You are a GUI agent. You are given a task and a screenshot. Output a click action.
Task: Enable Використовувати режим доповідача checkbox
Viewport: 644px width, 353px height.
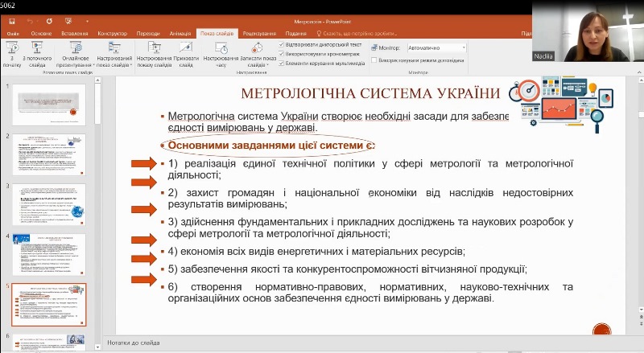(374, 60)
